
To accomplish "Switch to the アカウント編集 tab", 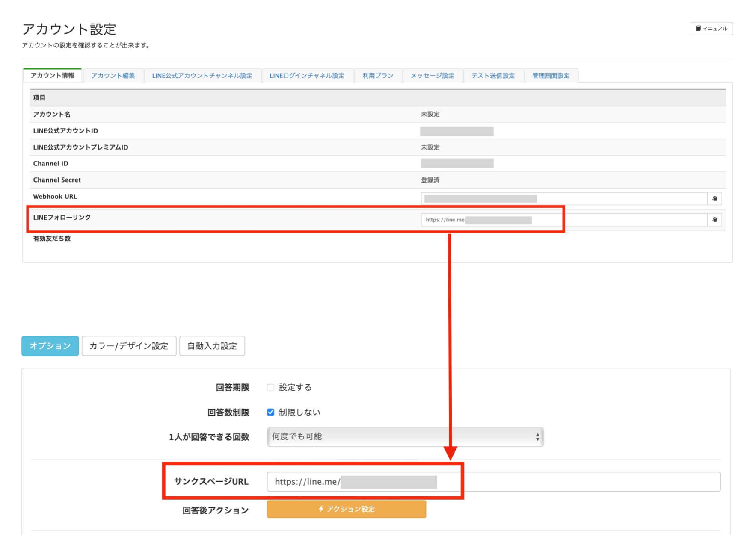I will [x=113, y=76].
